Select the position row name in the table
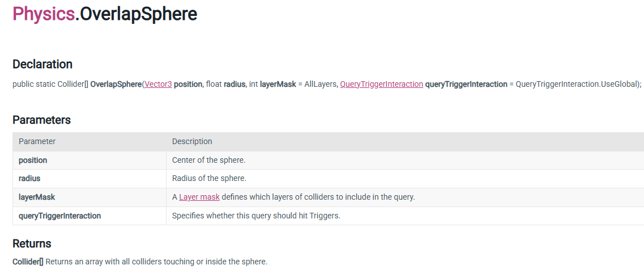The width and height of the screenshot is (644, 278). pyautogui.click(x=33, y=160)
